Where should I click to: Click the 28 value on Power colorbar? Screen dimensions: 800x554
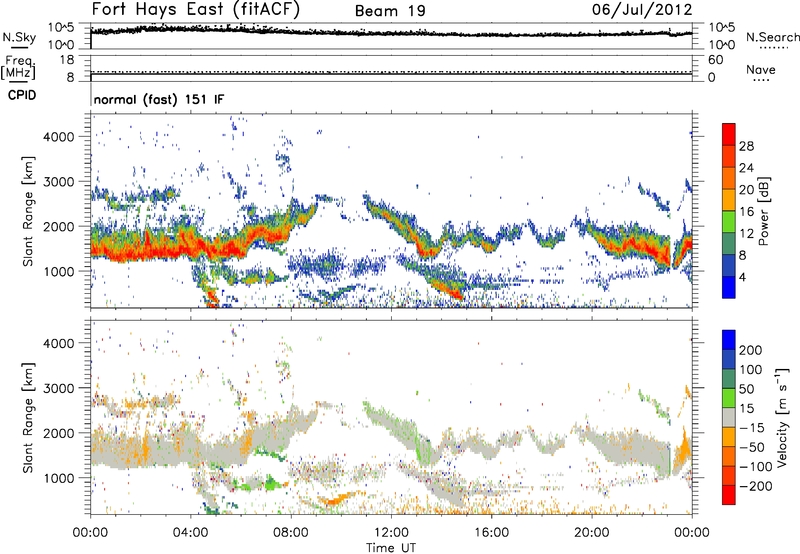pos(746,146)
